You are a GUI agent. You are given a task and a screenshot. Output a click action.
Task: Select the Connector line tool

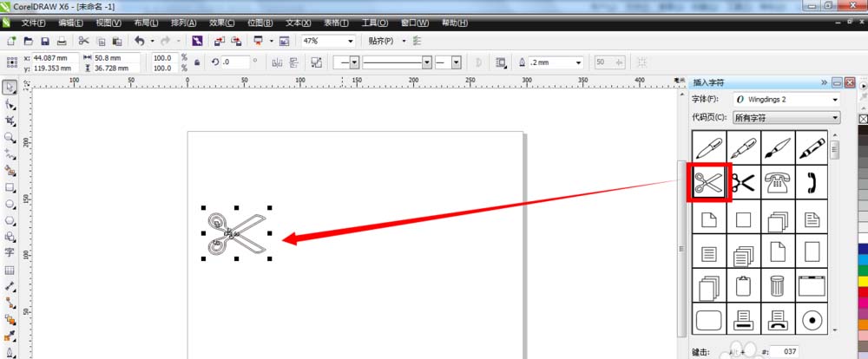(x=10, y=303)
